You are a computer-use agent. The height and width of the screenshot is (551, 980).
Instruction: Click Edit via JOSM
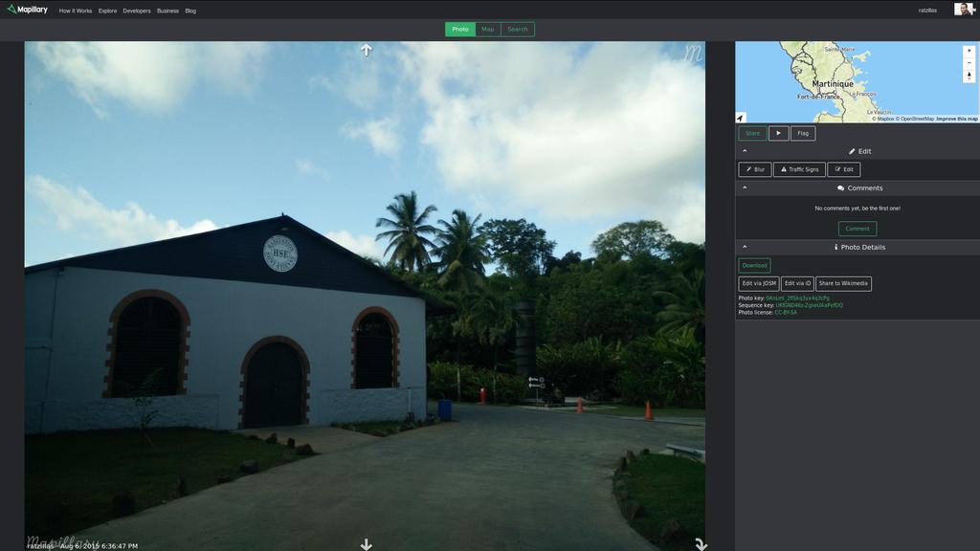click(759, 283)
